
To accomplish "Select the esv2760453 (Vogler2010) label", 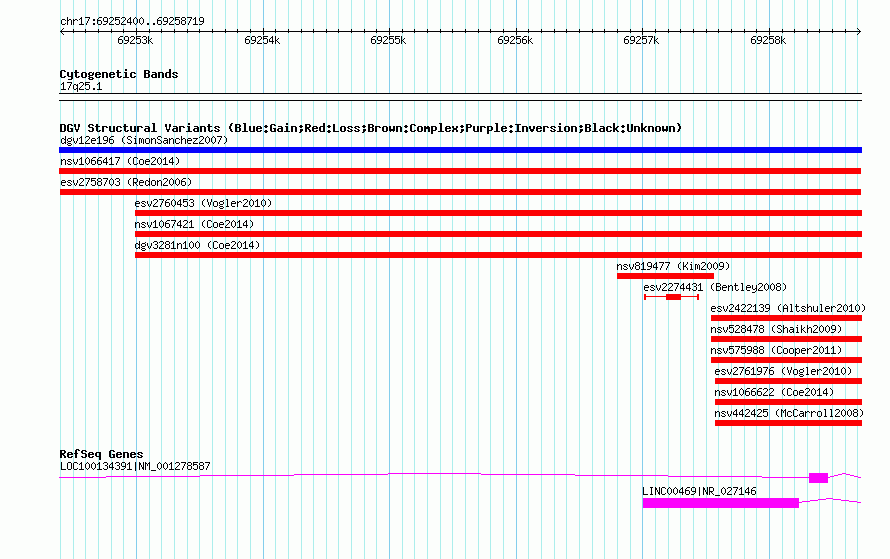I will point(203,203).
